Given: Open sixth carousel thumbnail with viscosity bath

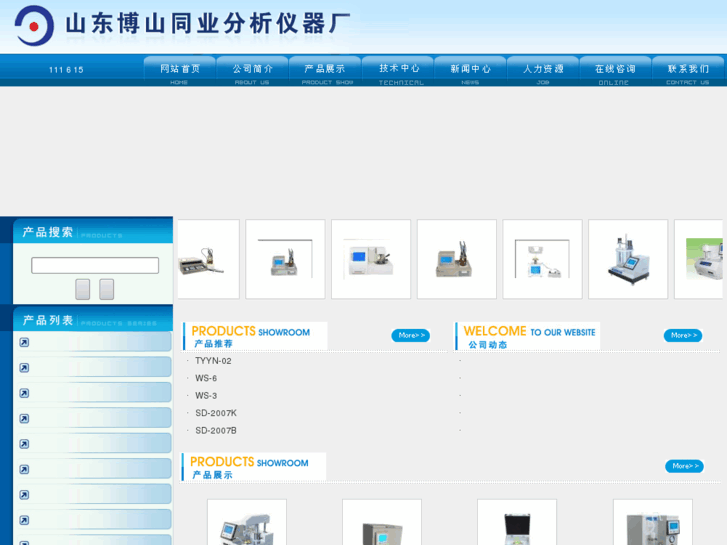Looking at the screenshot, I should pyautogui.click(x=628, y=259).
